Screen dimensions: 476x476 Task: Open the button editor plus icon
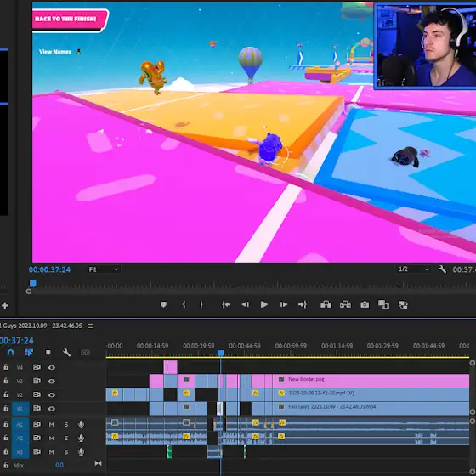[5, 305]
